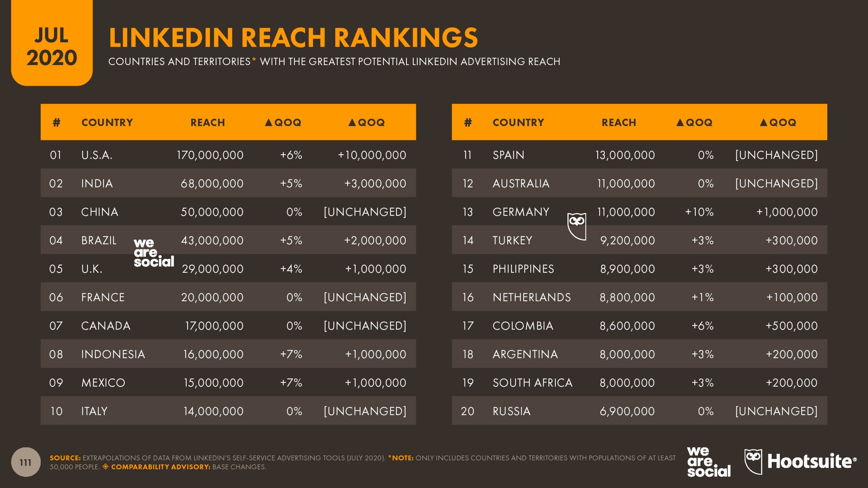Select the U.S.A. row reach value

point(210,155)
